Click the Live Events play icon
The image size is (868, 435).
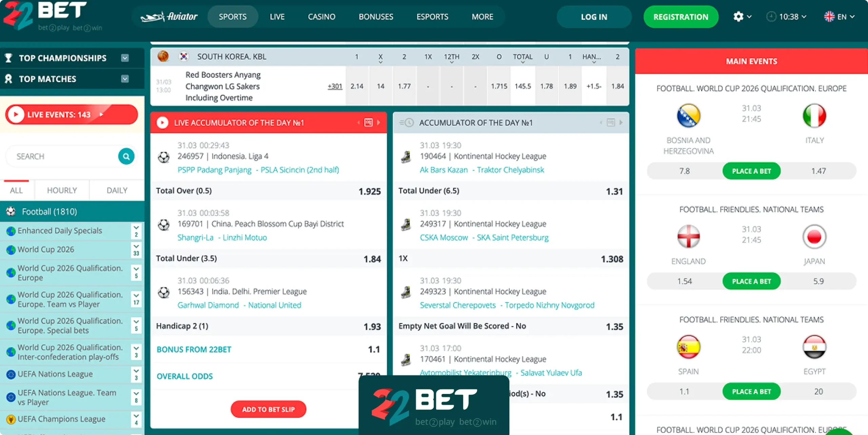tap(16, 115)
